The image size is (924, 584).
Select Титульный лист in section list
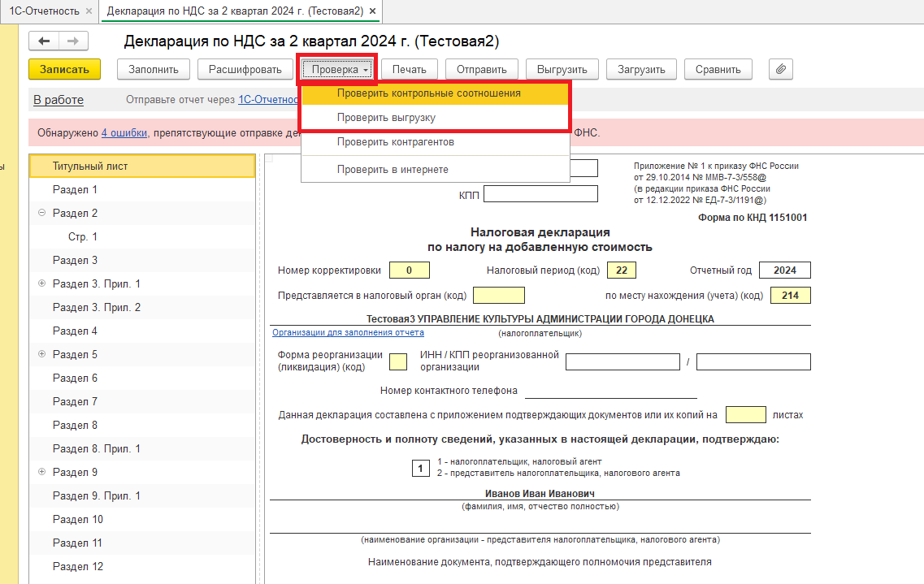[x=142, y=166]
